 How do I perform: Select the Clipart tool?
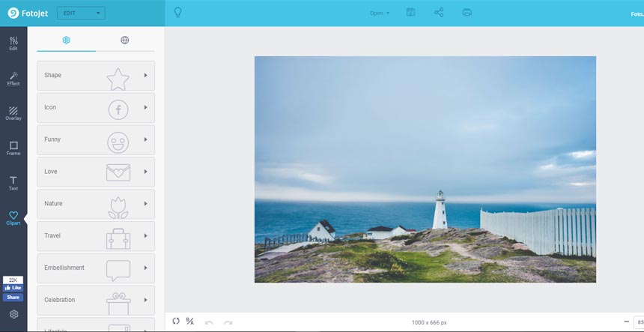13,218
